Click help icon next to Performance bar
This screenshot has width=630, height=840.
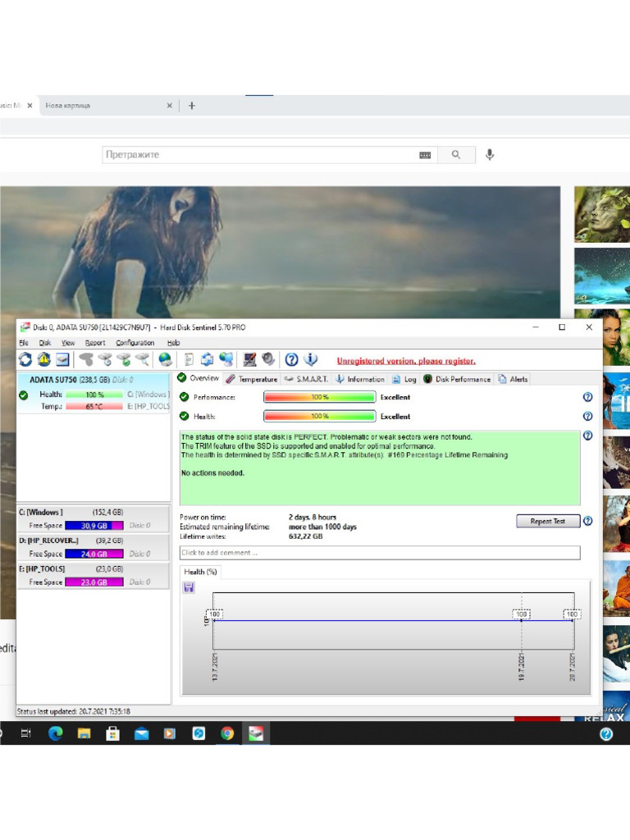[x=587, y=397]
